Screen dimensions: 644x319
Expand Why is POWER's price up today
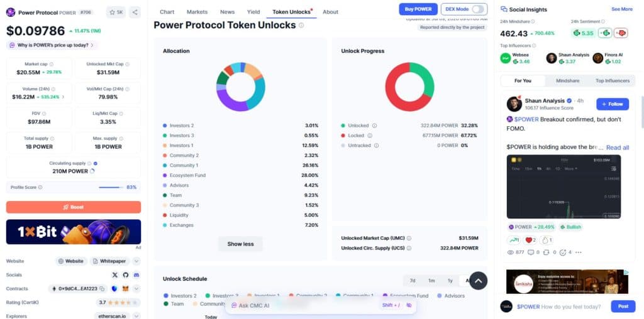click(x=52, y=45)
